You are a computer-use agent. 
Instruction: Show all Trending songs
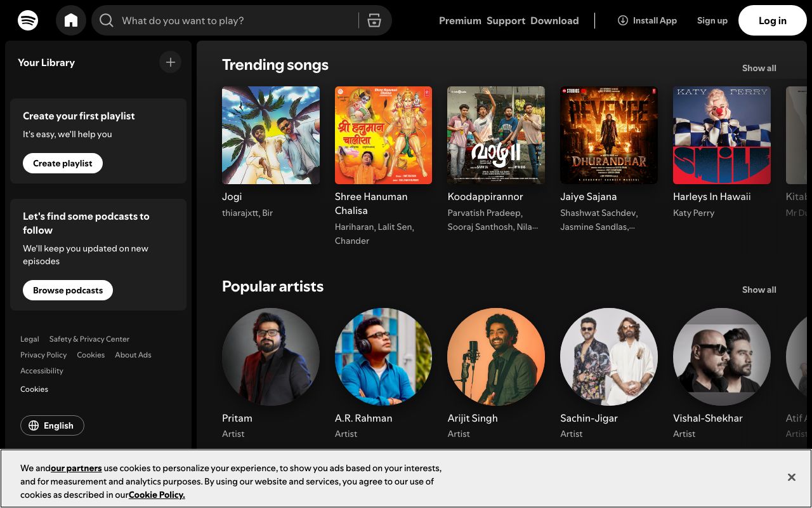tap(759, 68)
